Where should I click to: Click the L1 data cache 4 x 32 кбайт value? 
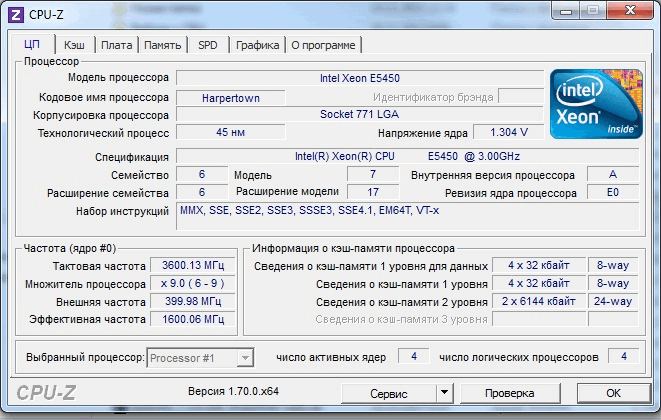coord(539,265)
